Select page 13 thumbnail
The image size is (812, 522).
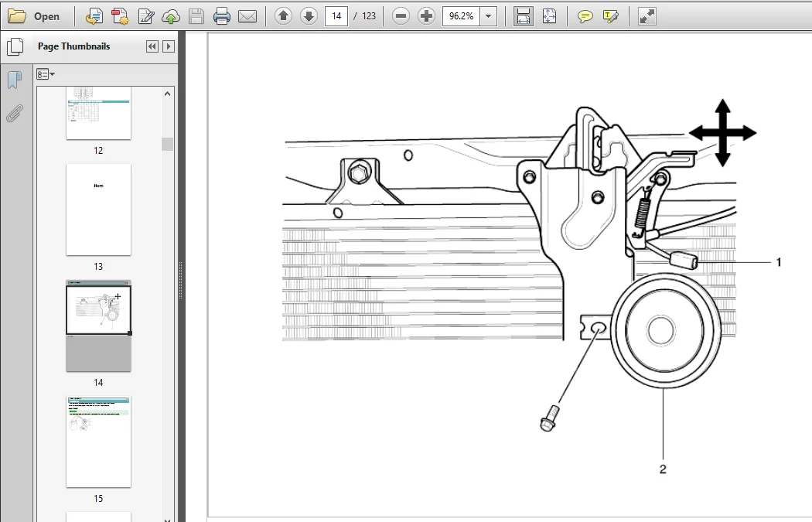pyautogui.click(x=98, y=210)
